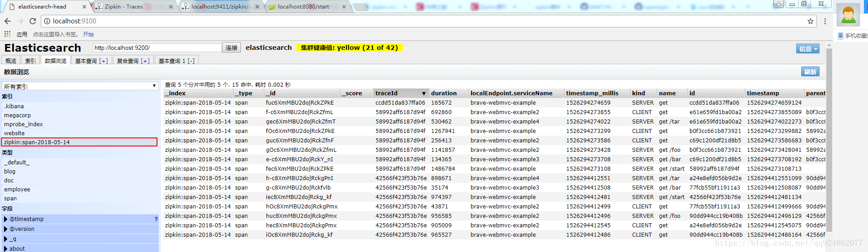Click the 刷新 refresh button
This screenshot has height=252, width=868.
tap(811, 71)
